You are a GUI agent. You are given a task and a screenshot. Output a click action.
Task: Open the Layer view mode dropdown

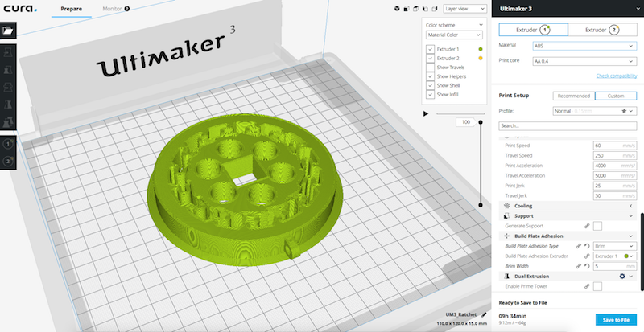click(x=465, y=9)
